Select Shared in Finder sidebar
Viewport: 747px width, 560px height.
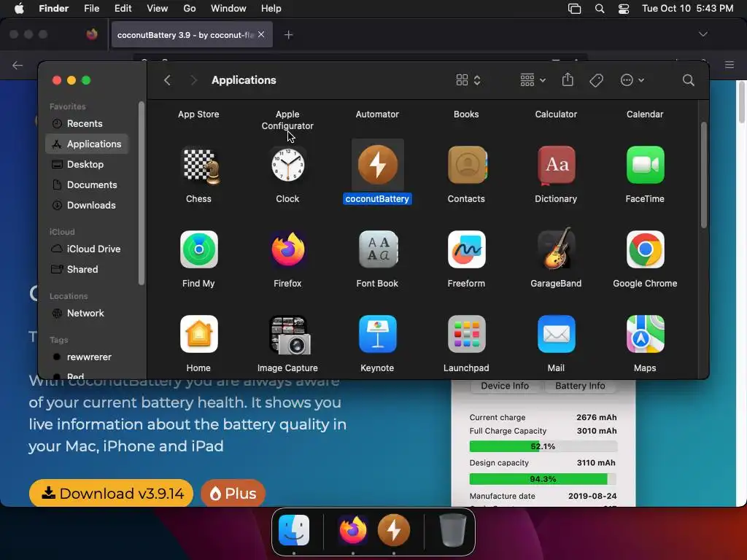coord(86,270)
